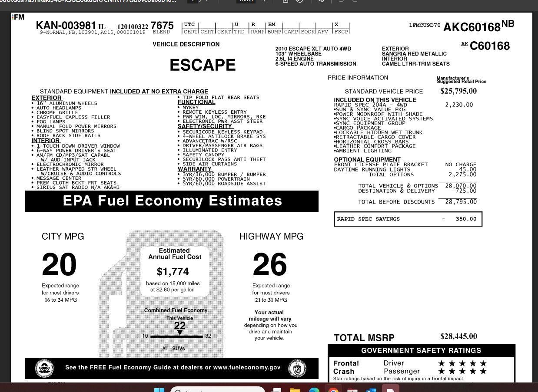Image resolution: width=538 pixels, height=392 pixels.
Task: Click the Destination & Delivery 725.00 amount
Action: 466,191
